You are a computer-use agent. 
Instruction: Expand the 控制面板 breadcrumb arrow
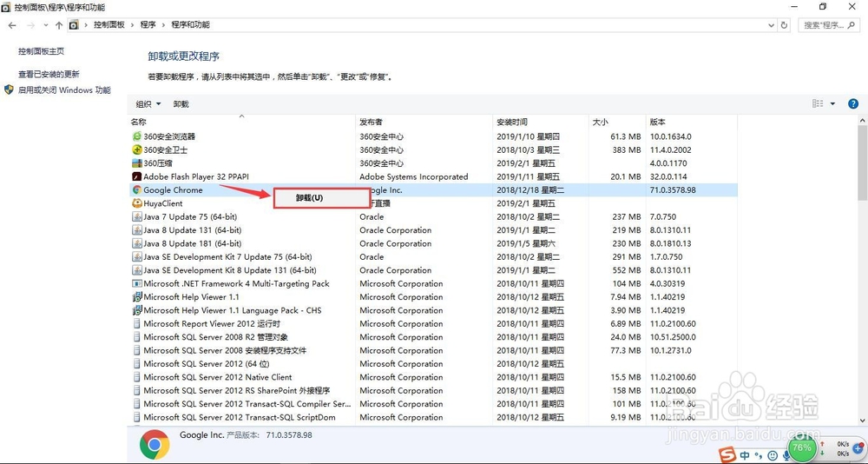click(132, 25)
